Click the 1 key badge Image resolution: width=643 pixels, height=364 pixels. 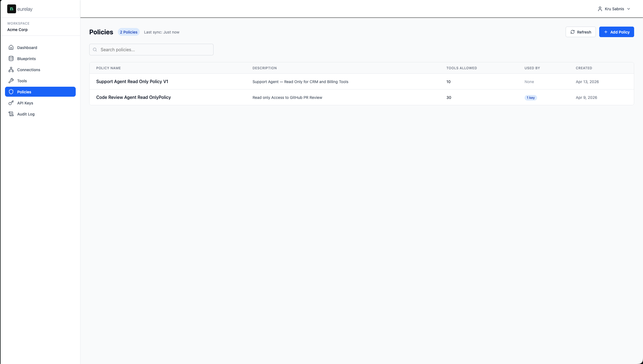coord(530,98)
